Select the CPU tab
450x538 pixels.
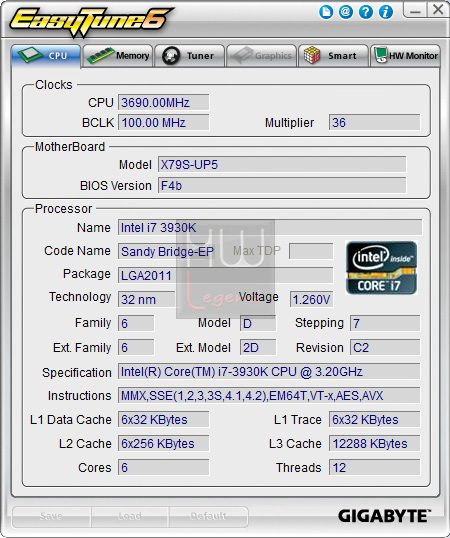[46, 56]
